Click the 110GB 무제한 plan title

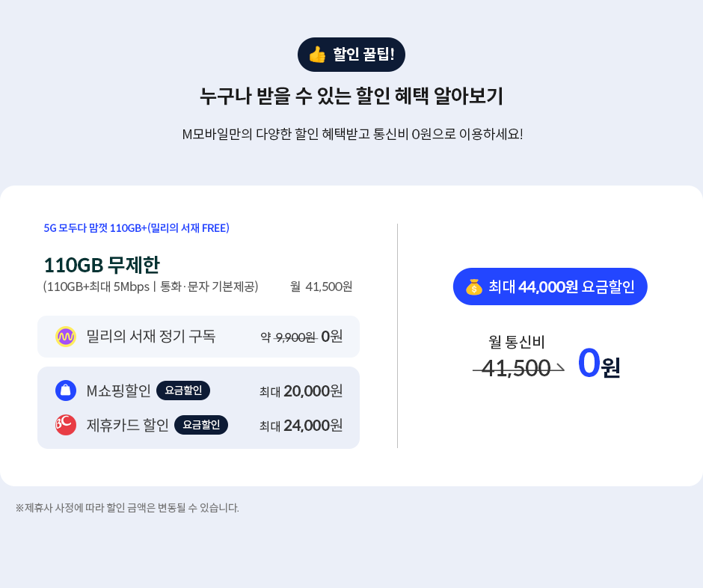(102, 265)
